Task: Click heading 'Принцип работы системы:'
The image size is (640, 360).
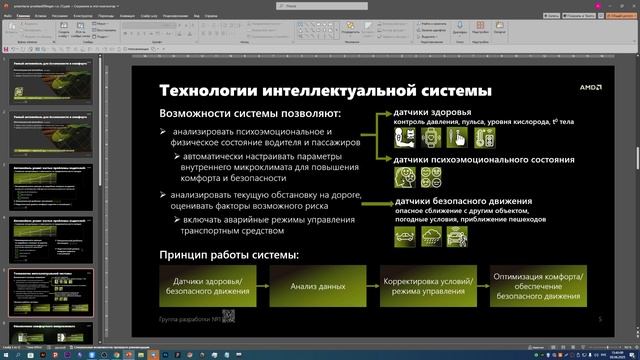Action: coord(229,255)
